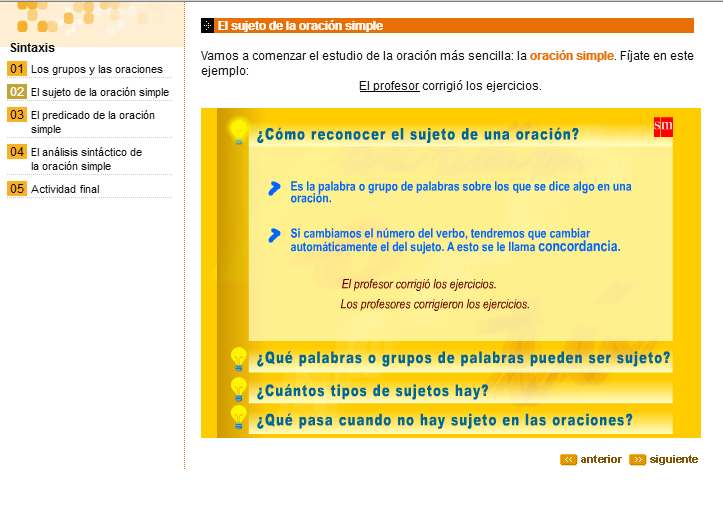Viewport: 723px width, 523px height.
Task: Go to Los grupos y las oraciones
Action: 97,69
